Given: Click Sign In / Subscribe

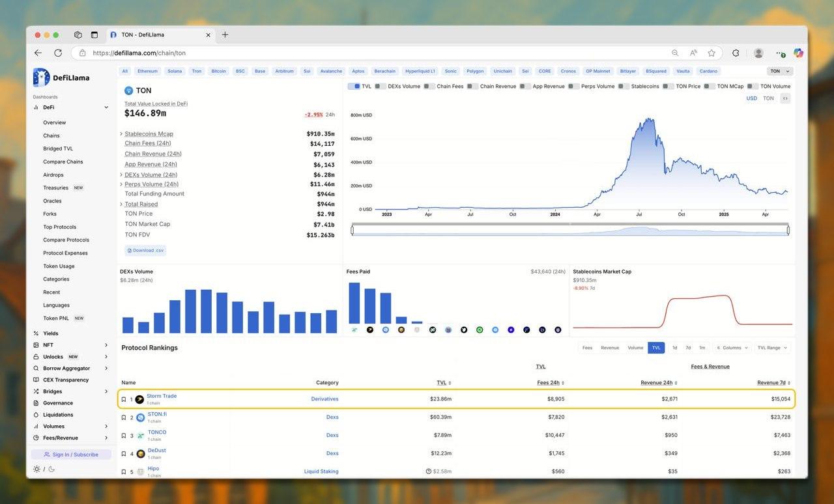Looking at the screenshot, I should click(71, 455).
